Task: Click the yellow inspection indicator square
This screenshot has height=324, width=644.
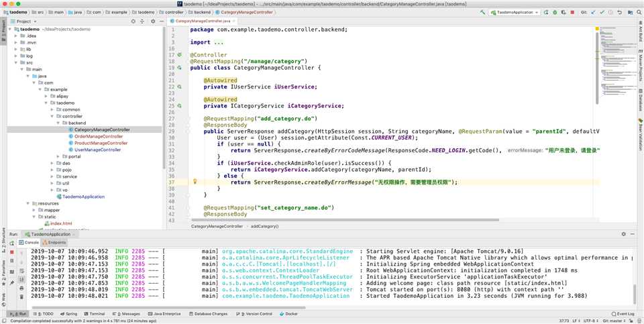Action: coord(597,29)
